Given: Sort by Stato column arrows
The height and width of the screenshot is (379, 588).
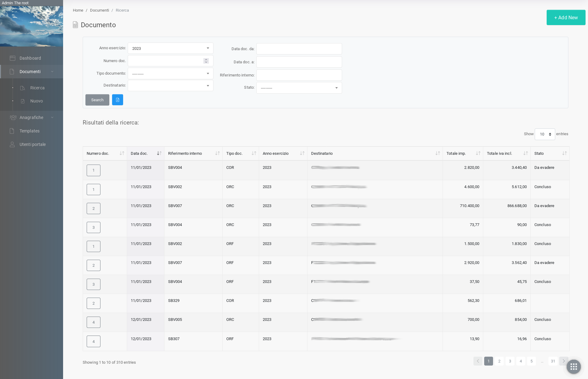Looking at the screenshot, I should click(x=564, y=153).
